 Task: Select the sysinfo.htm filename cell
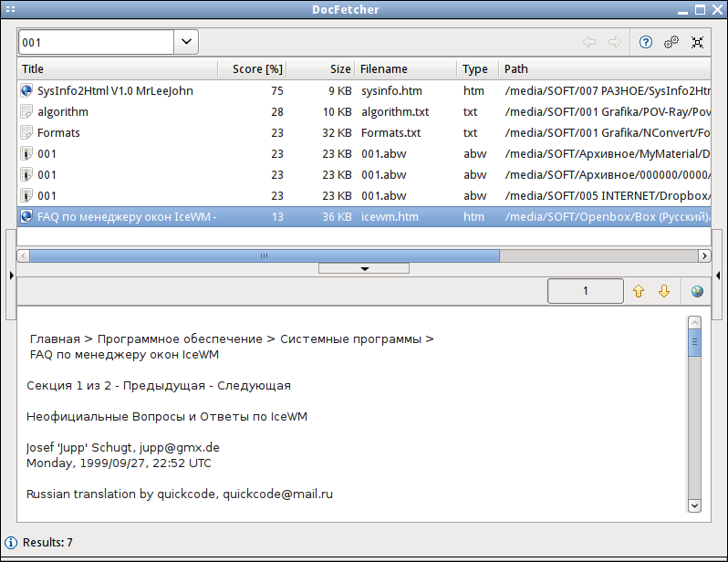[x=391, y=91]
